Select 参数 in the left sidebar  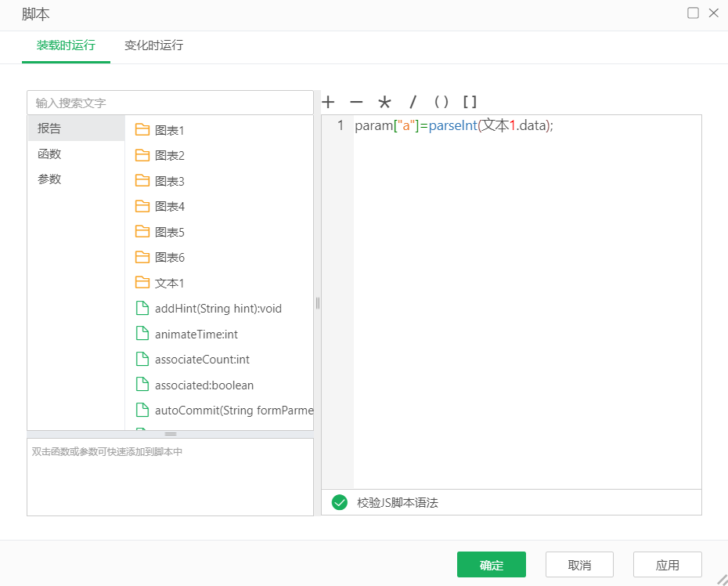(49, 179)
